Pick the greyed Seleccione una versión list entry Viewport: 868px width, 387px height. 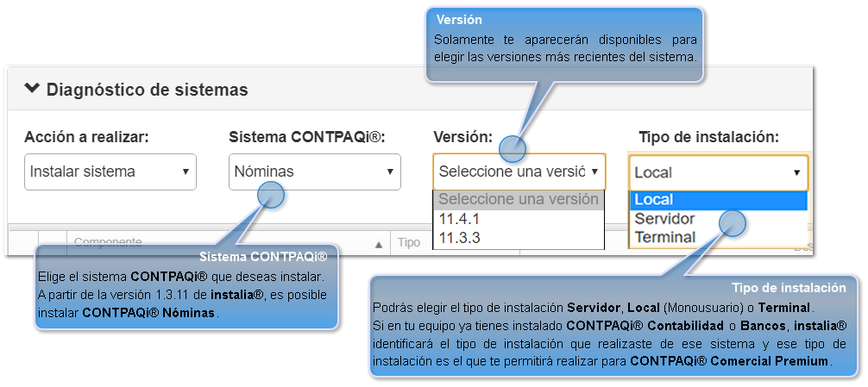[x=518, y=199]
